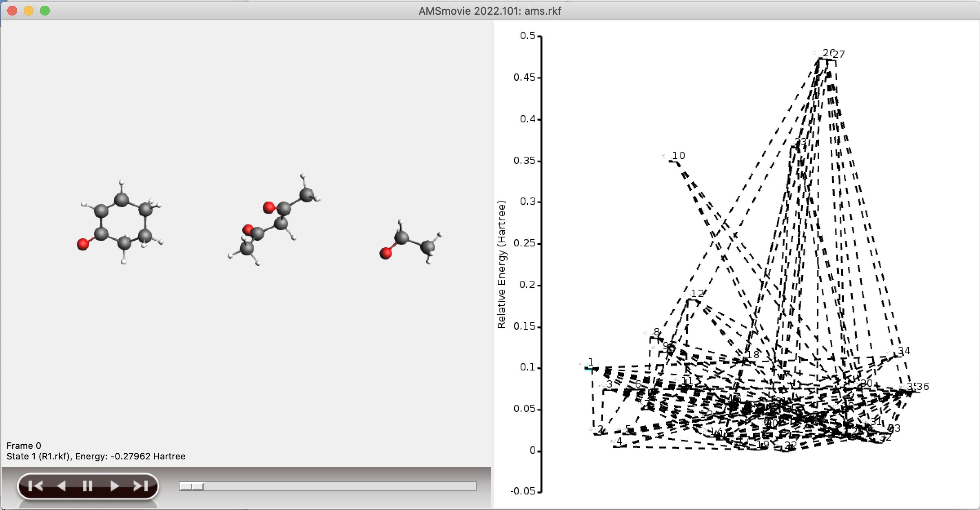Pause the movie playback
980x510 pixels.
88,486
